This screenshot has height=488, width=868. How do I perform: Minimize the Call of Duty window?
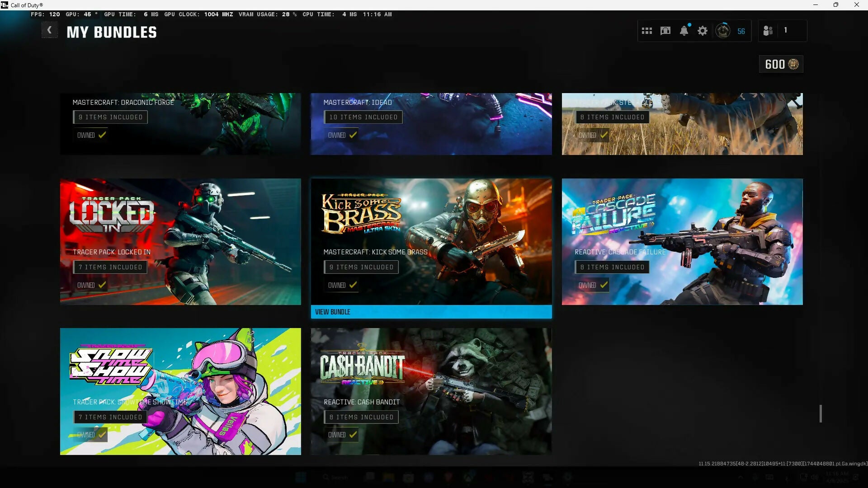click(816, 5)
